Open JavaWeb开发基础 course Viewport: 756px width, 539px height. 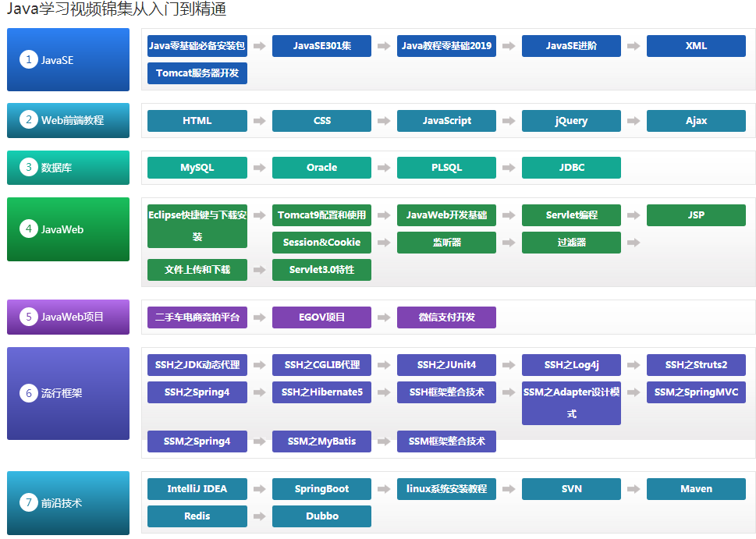pyautogui.click(x=446, y=215)
